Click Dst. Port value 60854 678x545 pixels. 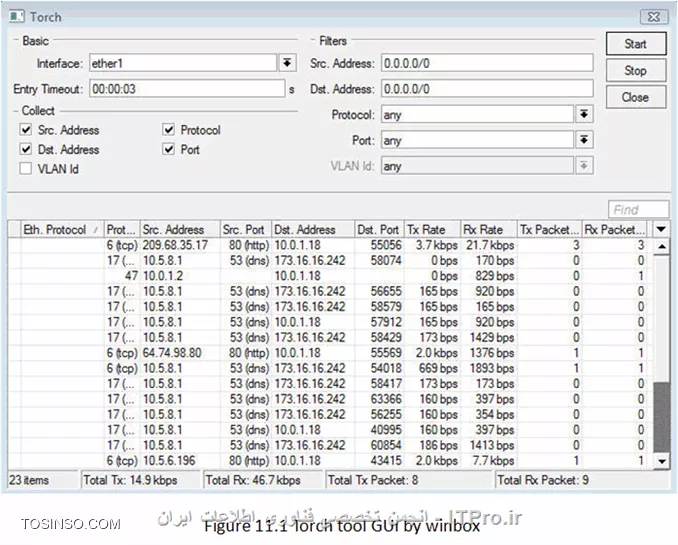pos(386,446)
